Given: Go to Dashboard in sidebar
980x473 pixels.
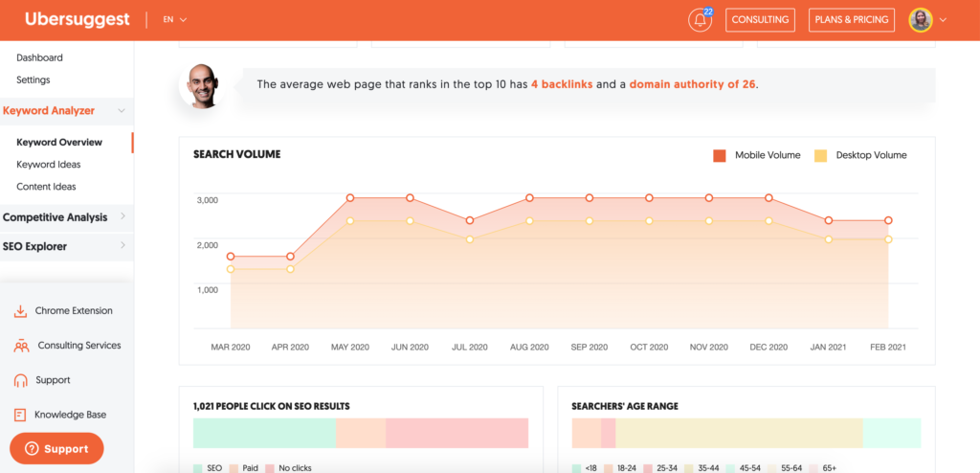Looking at the screenshot, I should pyautogui.click(x=40, y=57).
